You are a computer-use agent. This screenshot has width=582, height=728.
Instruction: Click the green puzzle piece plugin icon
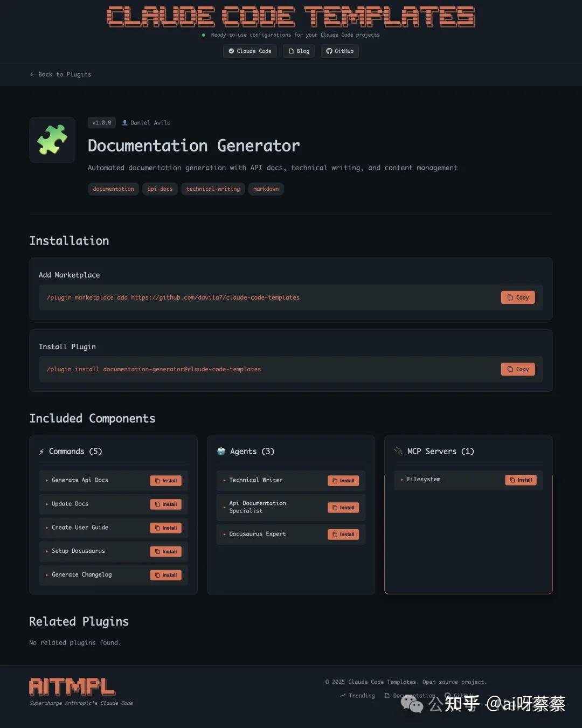[52, 140]
